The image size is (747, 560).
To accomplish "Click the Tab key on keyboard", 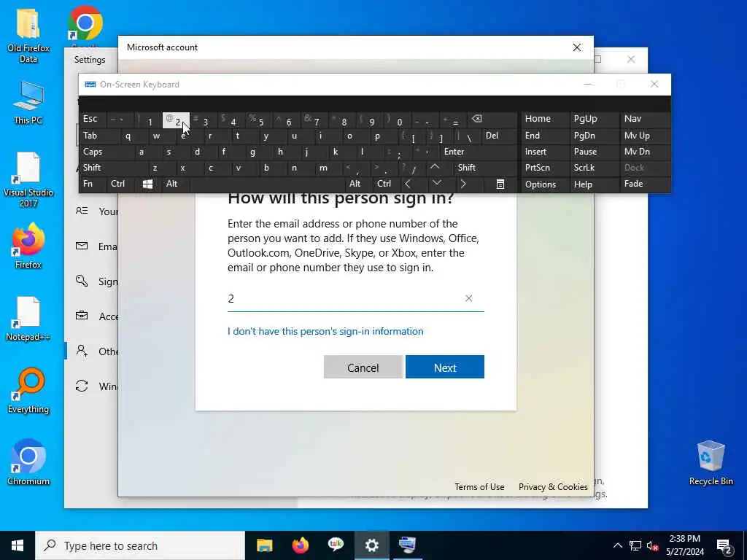I will [x=98, y=136].
